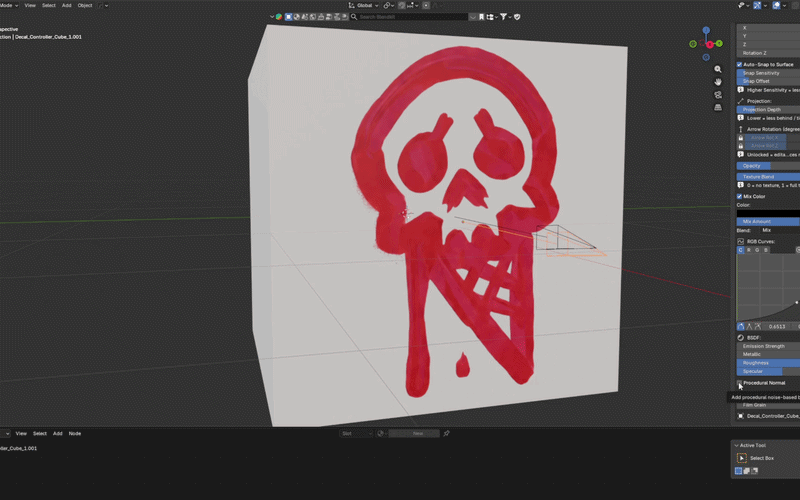Click the outliner filter funnel icon
The height and width of the screenshot is (500, 800).
pyautogui.click(x=504, y=17)
